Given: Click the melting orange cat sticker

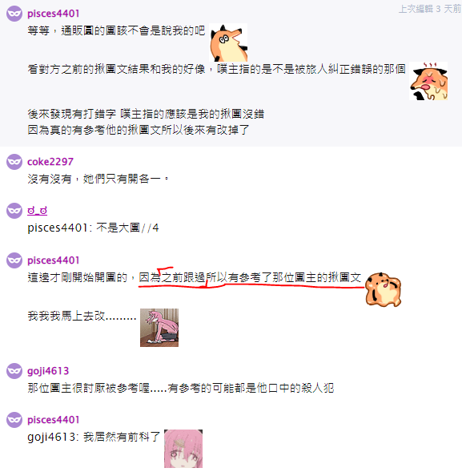Looking at the screenshot, I should click(x=383, y=289).
